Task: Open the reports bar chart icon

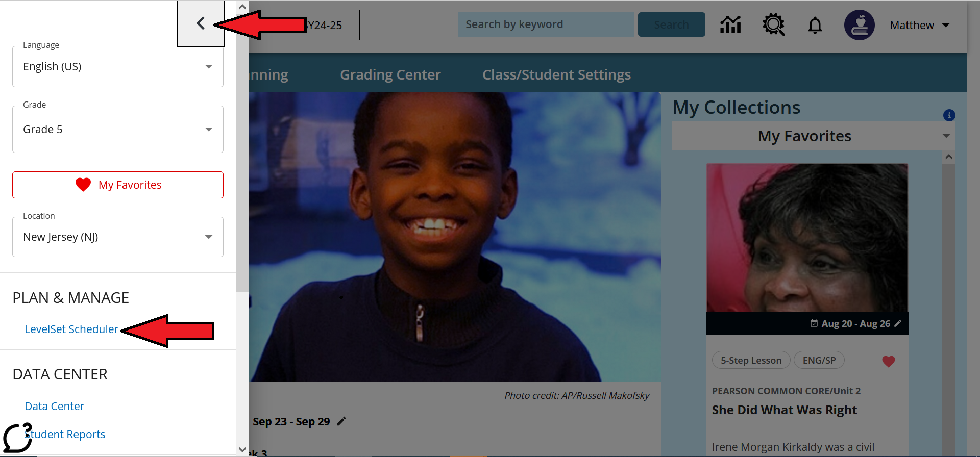Action: coord(730,24)
